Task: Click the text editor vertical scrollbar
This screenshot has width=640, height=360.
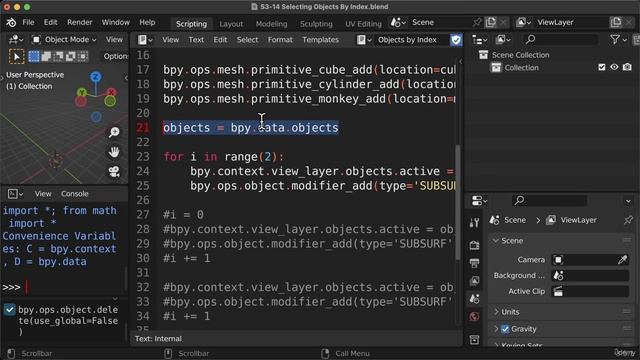Action: (458, 202)
